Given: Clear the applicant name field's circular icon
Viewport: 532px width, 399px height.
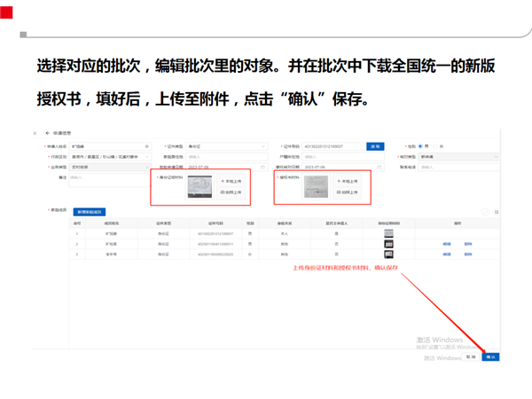Looking at the screenshot, I should click(x=147, y=146).
